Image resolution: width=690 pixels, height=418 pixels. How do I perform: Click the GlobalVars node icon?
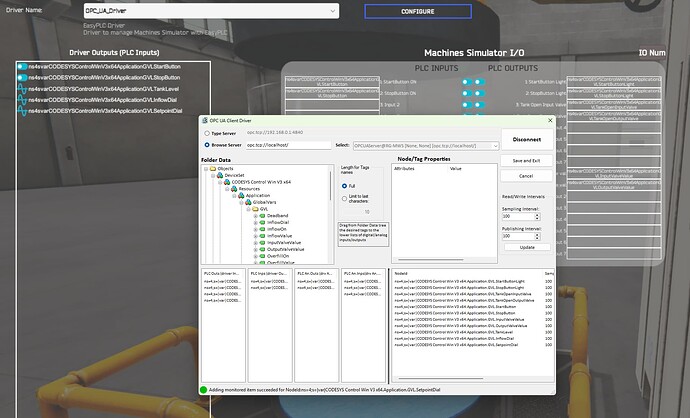[x=248, y=202]
